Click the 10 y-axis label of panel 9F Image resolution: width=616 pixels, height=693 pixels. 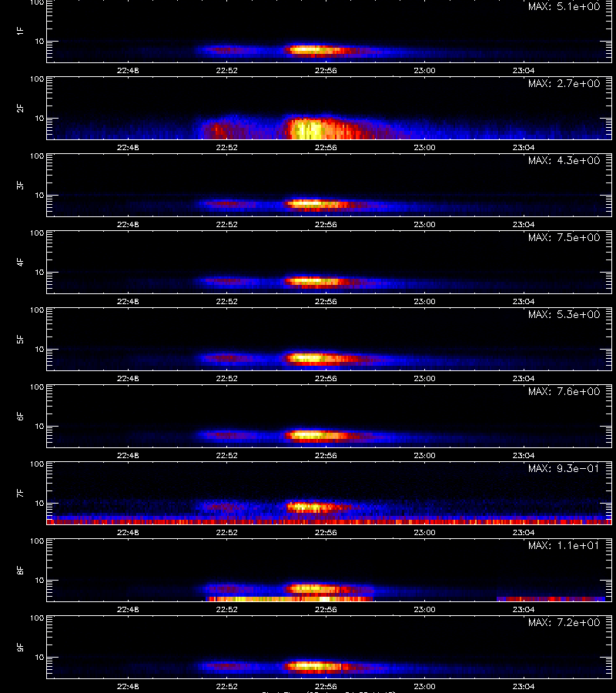pyautogui.click(x=40, y=658)
